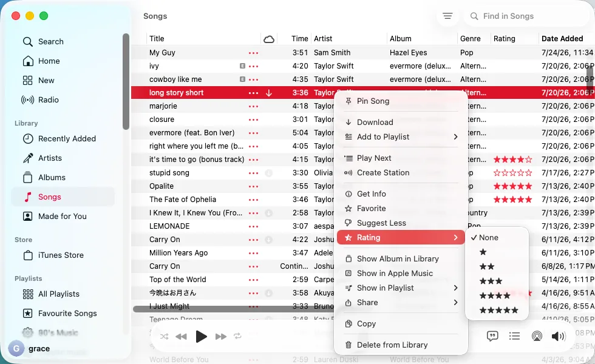Click the sidebar vertical scrollbar
The height and width of the screenshot is (364, 595).
tap(126, 81)
